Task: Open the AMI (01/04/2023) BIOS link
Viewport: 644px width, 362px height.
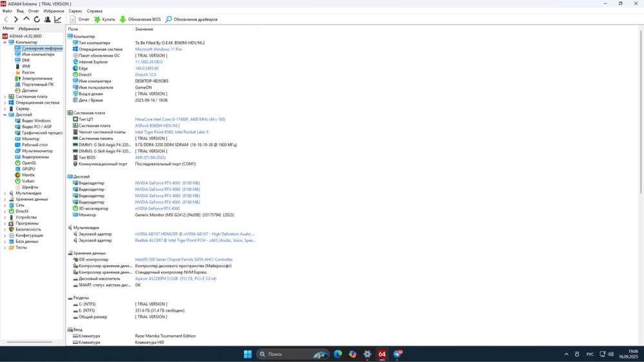Action: tap(150, 157)
